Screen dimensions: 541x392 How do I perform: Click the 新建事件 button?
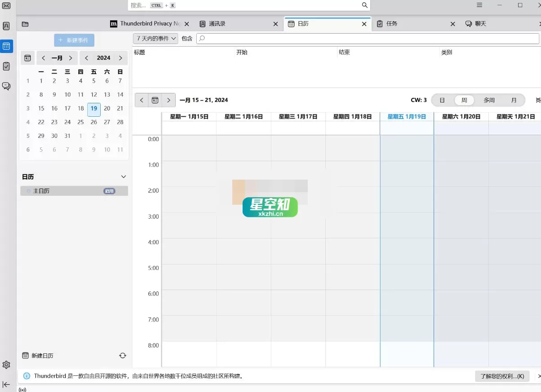74,40
